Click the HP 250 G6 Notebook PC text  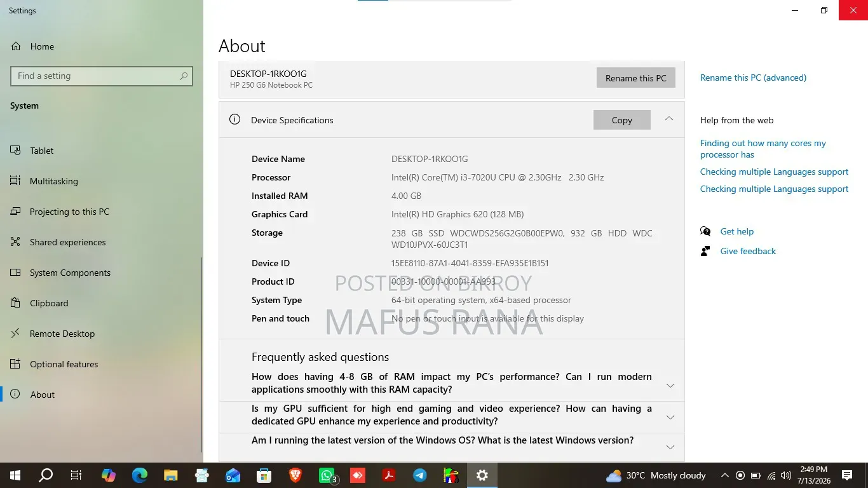click(271, 85)
